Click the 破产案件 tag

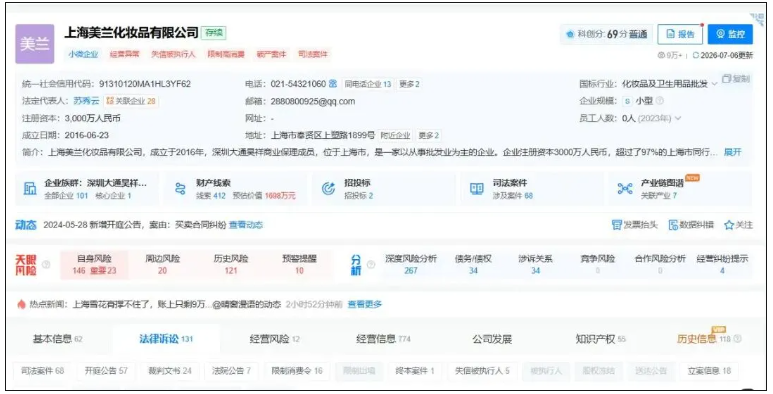coord(271,54)
